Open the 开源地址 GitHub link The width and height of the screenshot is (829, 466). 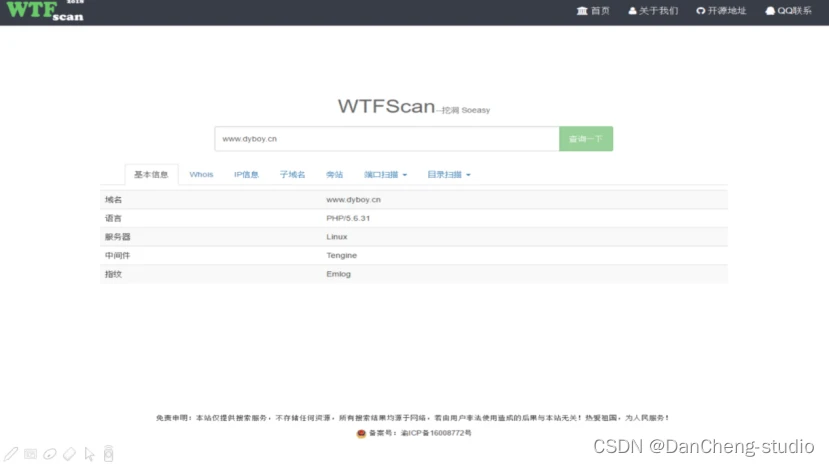721,11
